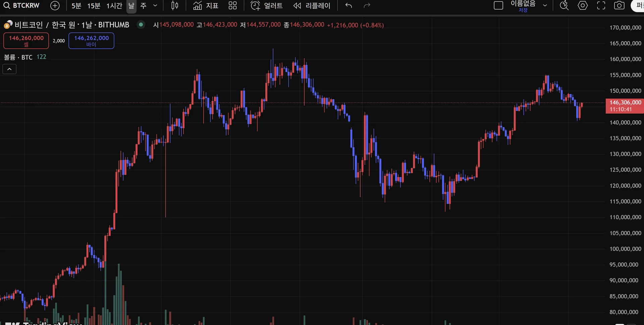
Task: Create an alert with the 얼러트 button
Action: 267,6
